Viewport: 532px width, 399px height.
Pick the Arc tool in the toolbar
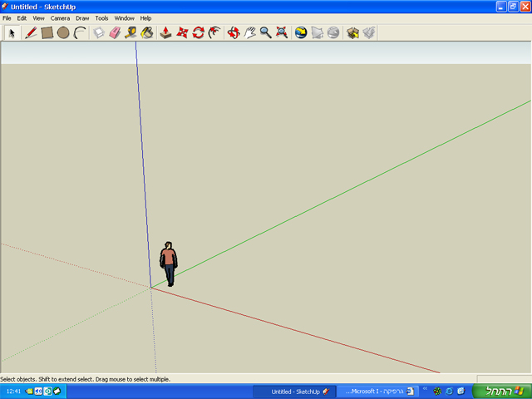[x=80, y=33]
